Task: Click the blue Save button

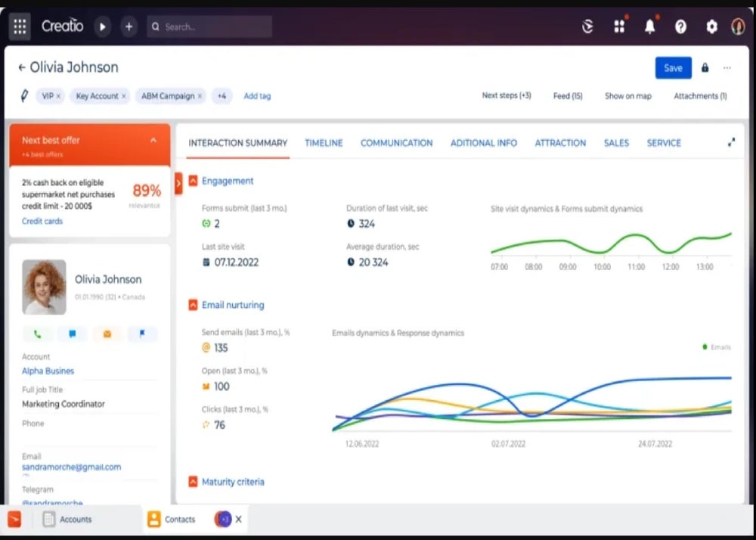Action: pyautogui.click(x=673, y=68)
